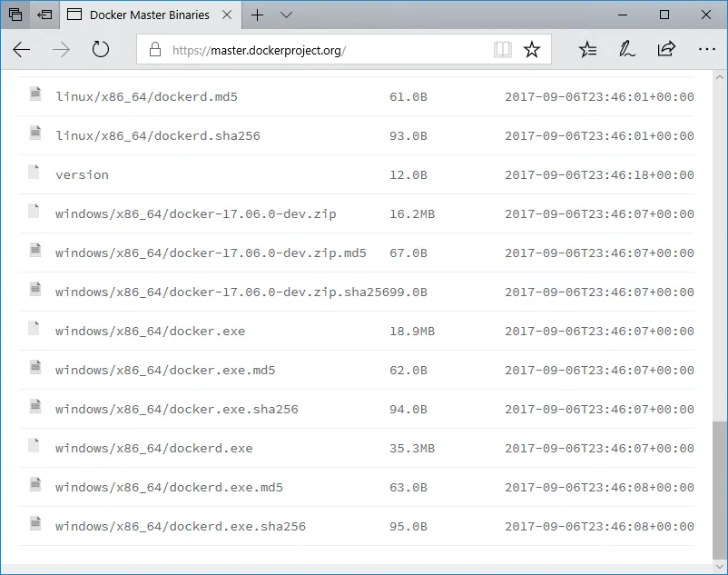Viewport: 728px width, 575px height.
Task: Show the tabs you've set aside
Action: coord(15,15)
